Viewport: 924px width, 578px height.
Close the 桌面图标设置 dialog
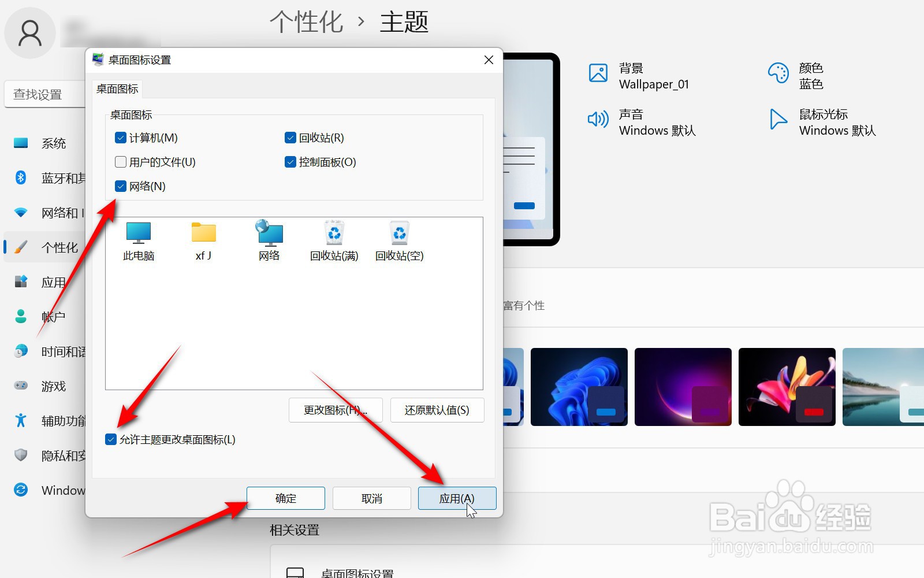click(x=489, y=60)
